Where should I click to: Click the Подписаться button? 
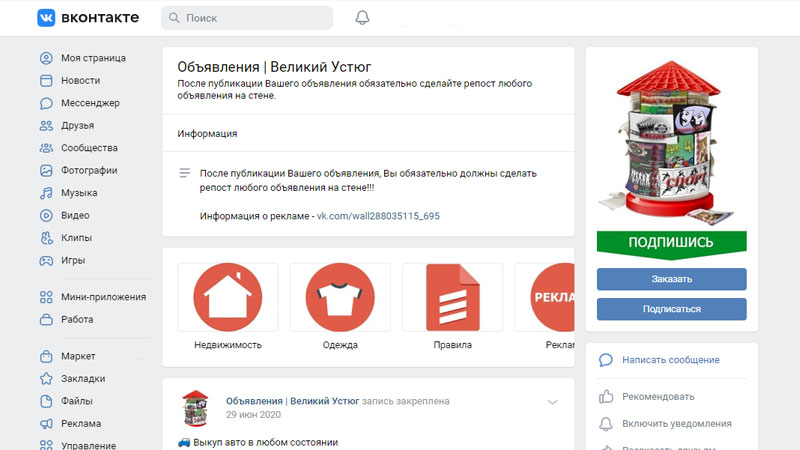tap(671, 309)
